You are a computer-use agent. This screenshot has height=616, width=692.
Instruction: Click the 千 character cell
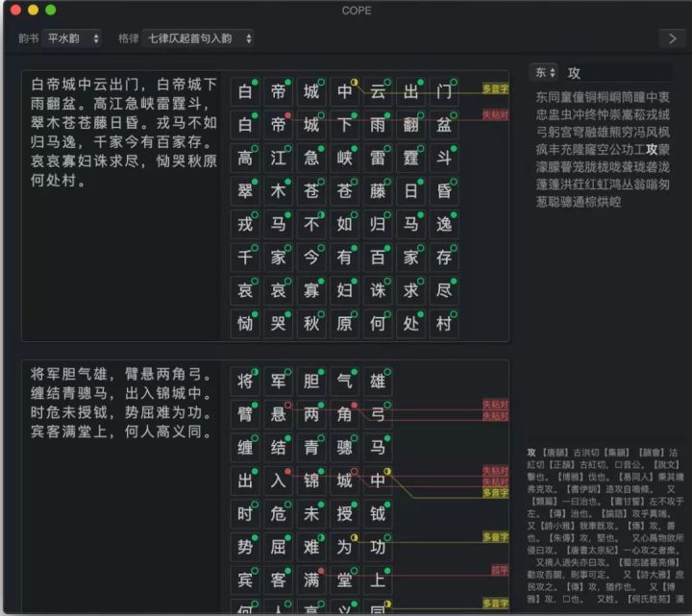tap(245, 258)
